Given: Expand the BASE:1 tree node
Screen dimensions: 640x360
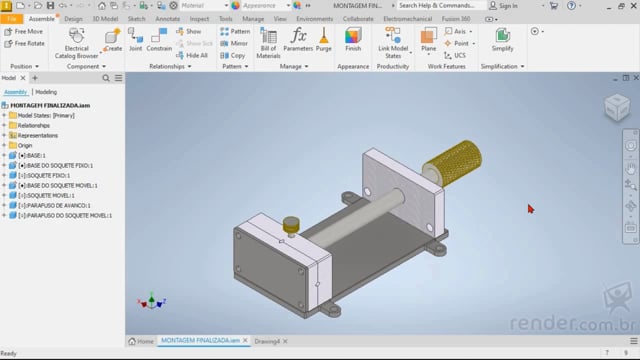Looking at the screenshot, I should 4,156.
